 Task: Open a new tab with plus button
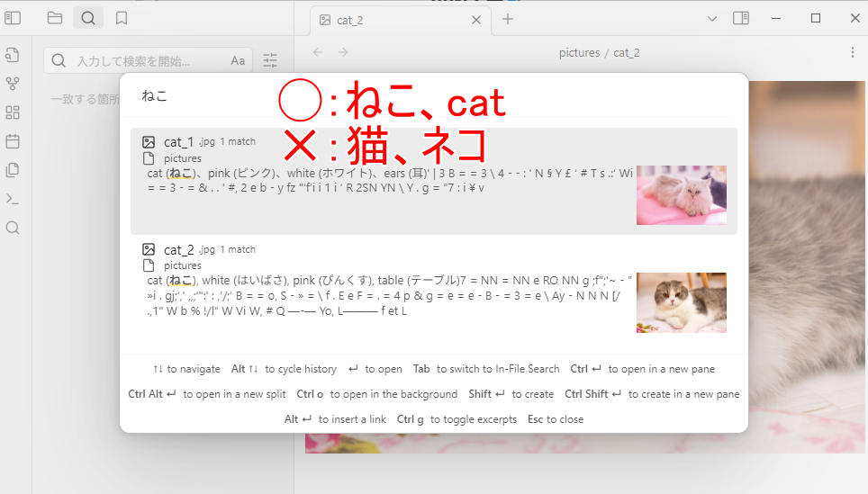(x=508, y=20)
